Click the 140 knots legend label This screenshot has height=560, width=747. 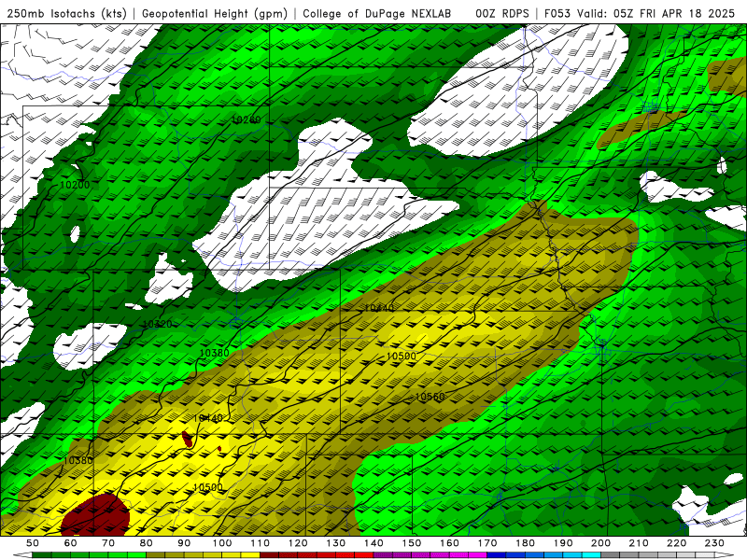point(373,543)
